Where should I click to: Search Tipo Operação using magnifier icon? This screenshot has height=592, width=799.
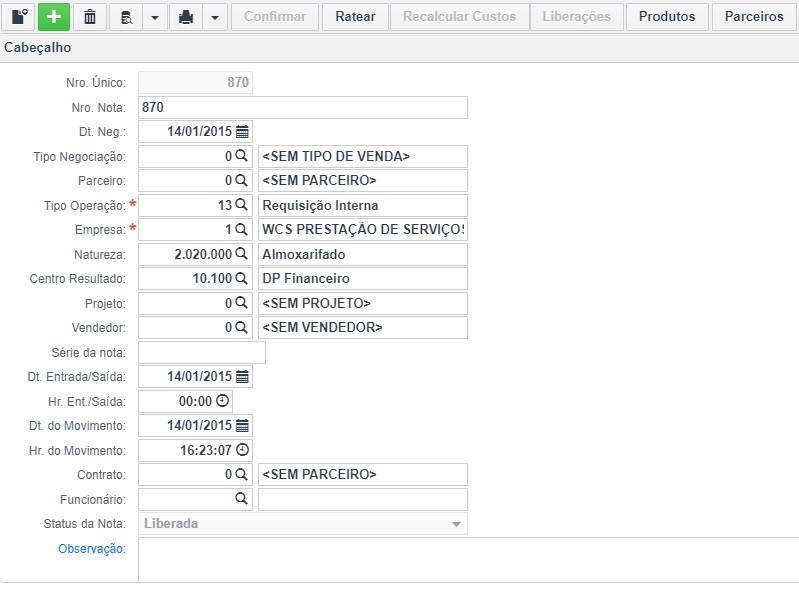coord(242,205)
